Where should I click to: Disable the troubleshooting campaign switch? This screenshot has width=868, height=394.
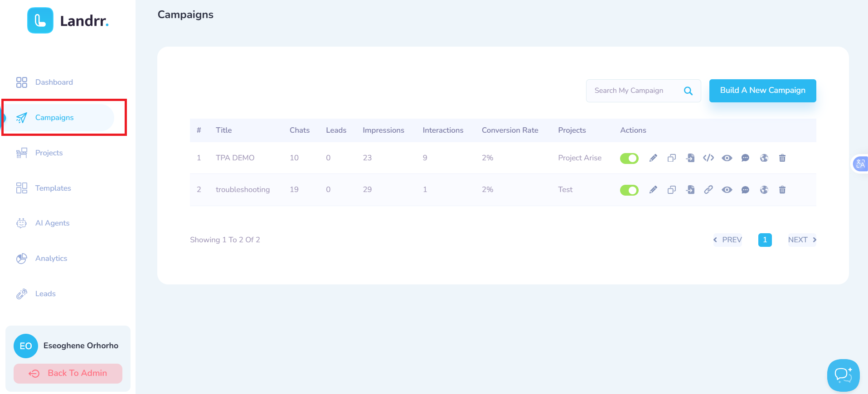(x=629, y=190)
